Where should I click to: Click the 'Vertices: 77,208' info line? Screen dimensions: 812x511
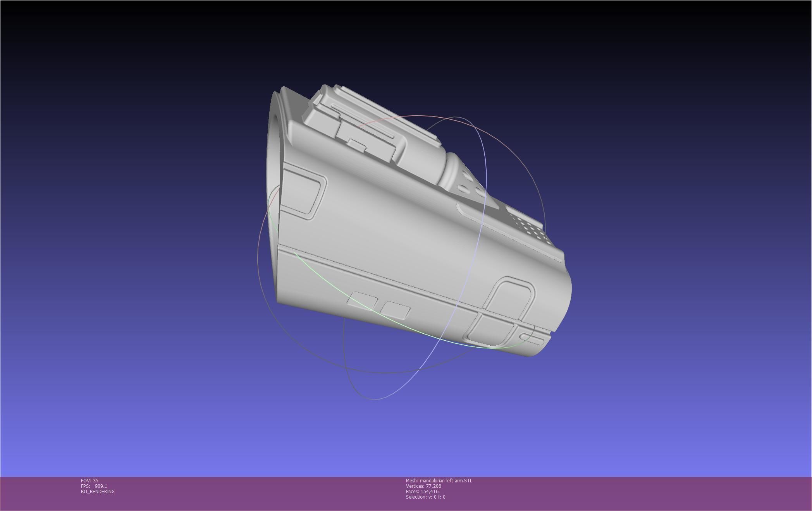coord(423,486)
